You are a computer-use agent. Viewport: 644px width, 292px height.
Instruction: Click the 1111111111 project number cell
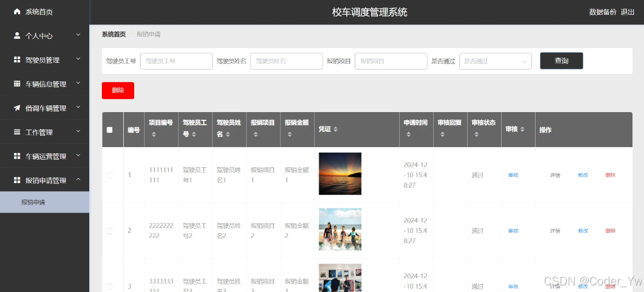(x=162, y=175)
